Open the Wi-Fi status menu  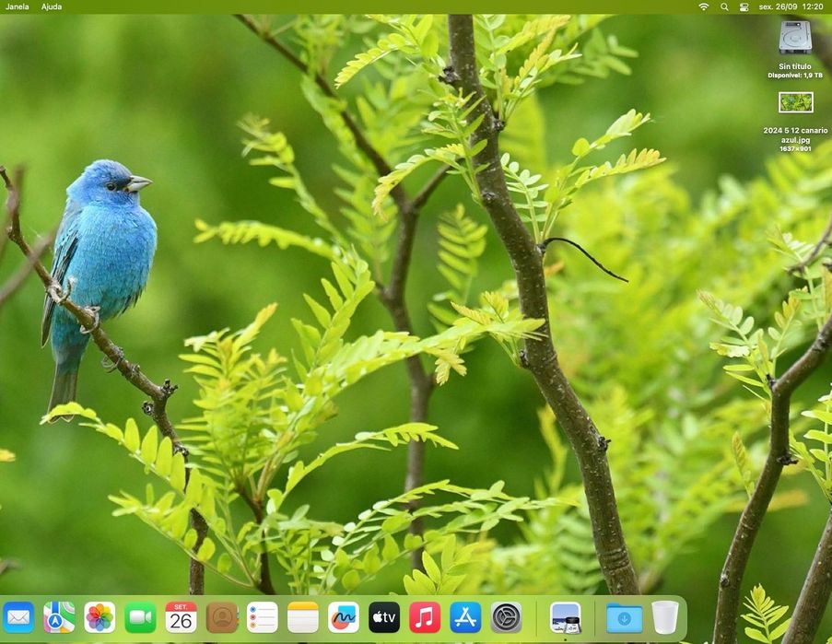pos(704,6)
